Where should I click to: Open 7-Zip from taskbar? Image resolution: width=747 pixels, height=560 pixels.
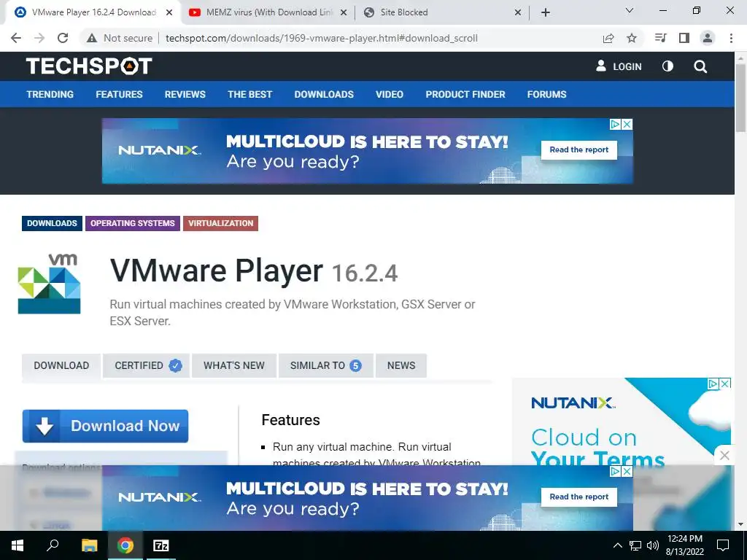(x=161, y=545)
